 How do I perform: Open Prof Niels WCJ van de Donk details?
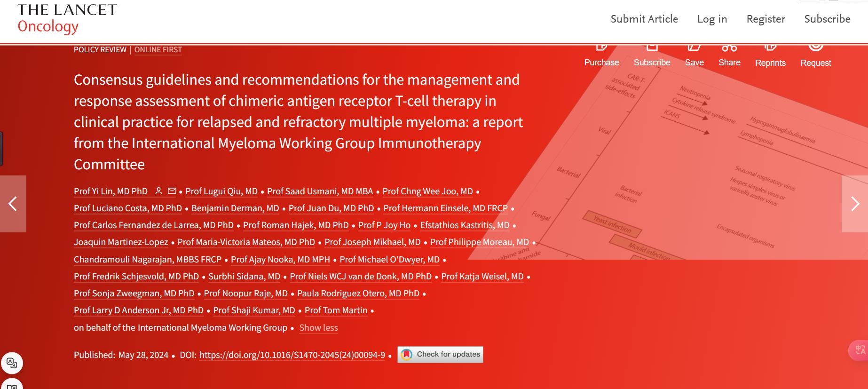[x=361, y=276]
